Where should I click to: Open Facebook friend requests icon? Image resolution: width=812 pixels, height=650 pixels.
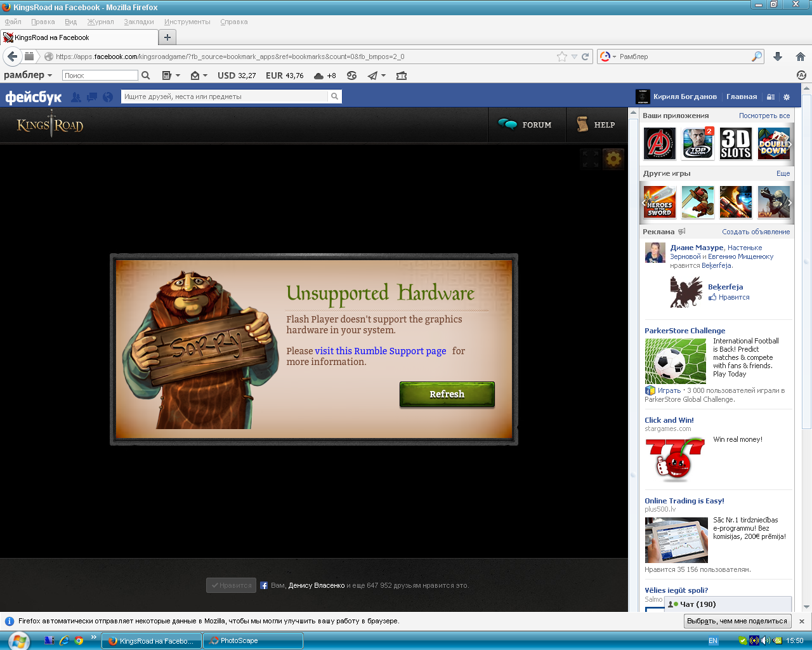(76, 97)
